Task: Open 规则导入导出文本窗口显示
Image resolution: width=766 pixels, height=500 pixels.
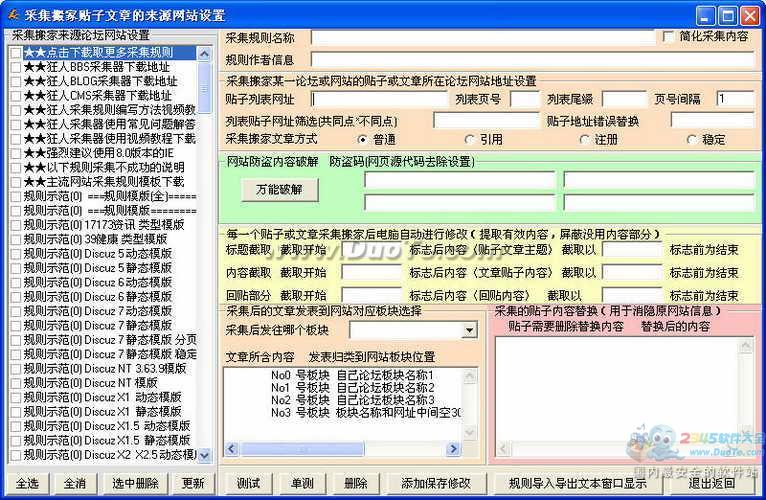Action: [577, 483]
